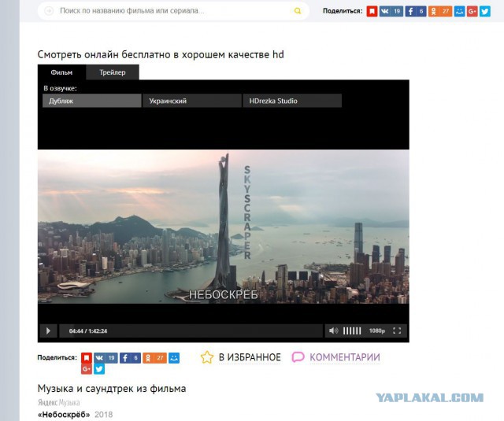Share to VK in the header bar

391,11
